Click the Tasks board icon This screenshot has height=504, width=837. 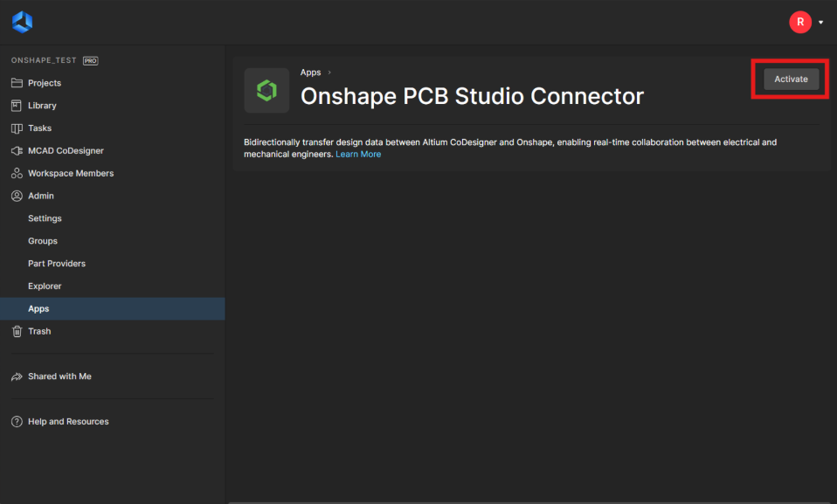(x=17, y=128)
